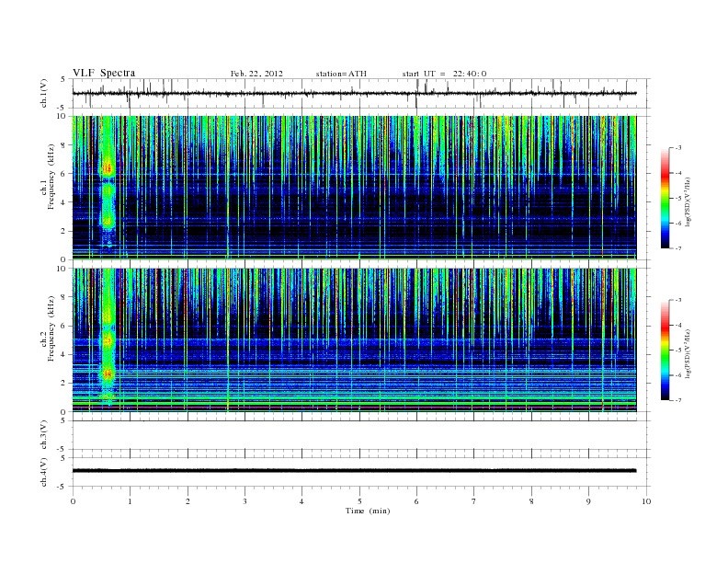The width and height of the screenshot is (728, 563).
Task: Click time-axis tick label "1"
Action: pos(130,501)
